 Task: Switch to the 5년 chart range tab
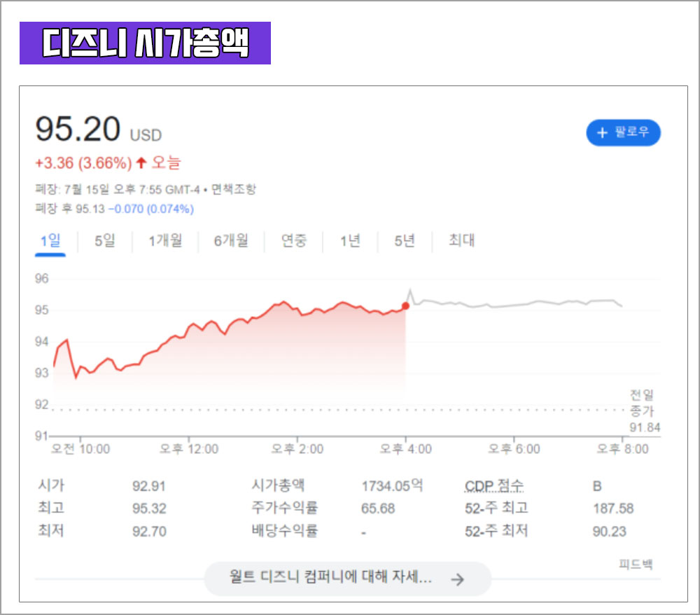(x=405, y=241)
